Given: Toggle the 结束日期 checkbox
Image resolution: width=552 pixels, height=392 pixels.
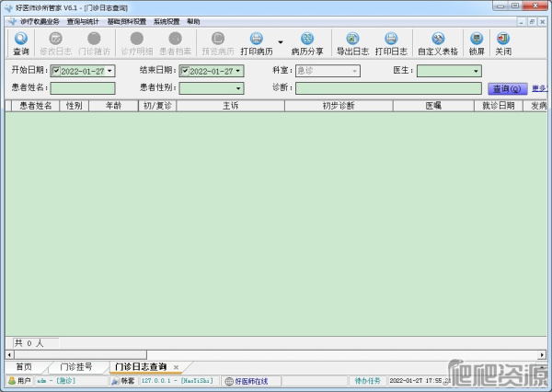Looking at the screenshot, I should [185, 71].
